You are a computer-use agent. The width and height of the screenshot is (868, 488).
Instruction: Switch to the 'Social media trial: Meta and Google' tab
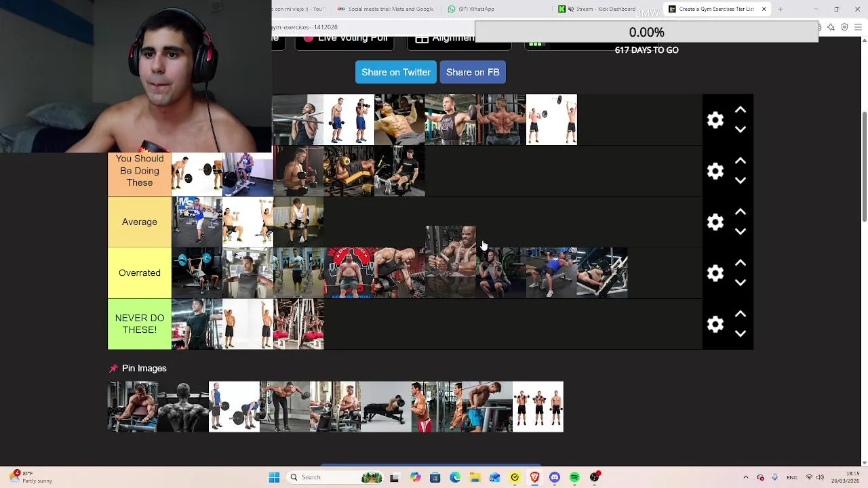[385, 9]
